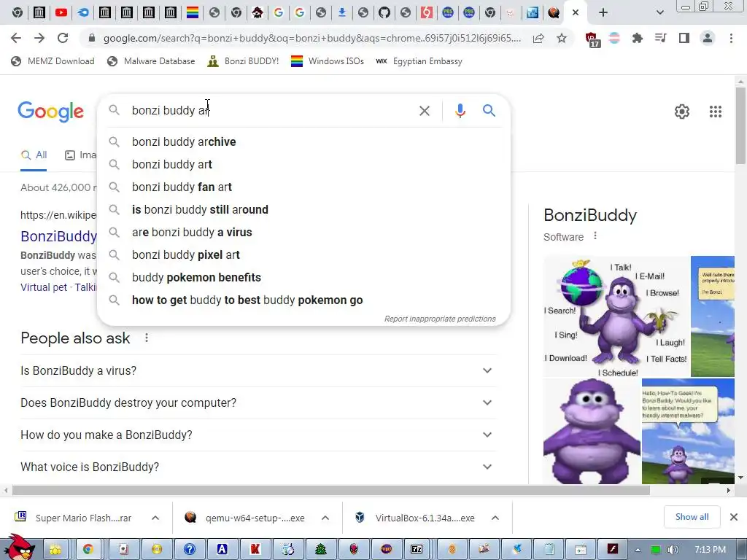The image size is (747, 560).
Task: Open the media control playlist icon
Action: 660,38
